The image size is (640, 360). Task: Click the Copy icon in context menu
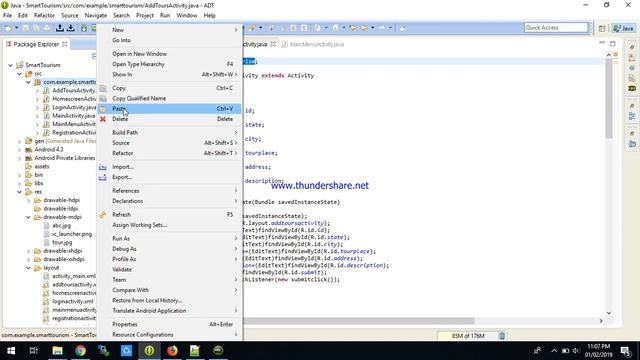pos(103,88)
